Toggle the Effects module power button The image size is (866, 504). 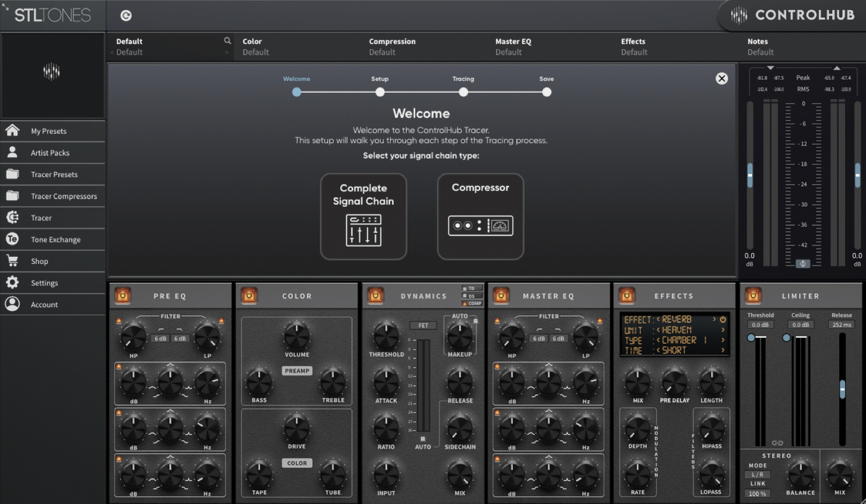626,295
